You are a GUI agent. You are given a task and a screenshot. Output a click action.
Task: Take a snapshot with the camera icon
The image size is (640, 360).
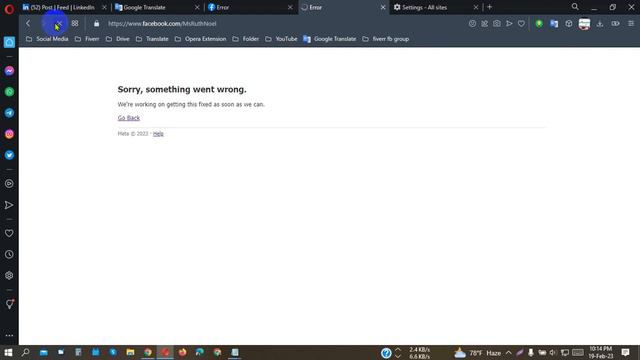(x=497, y=24)
